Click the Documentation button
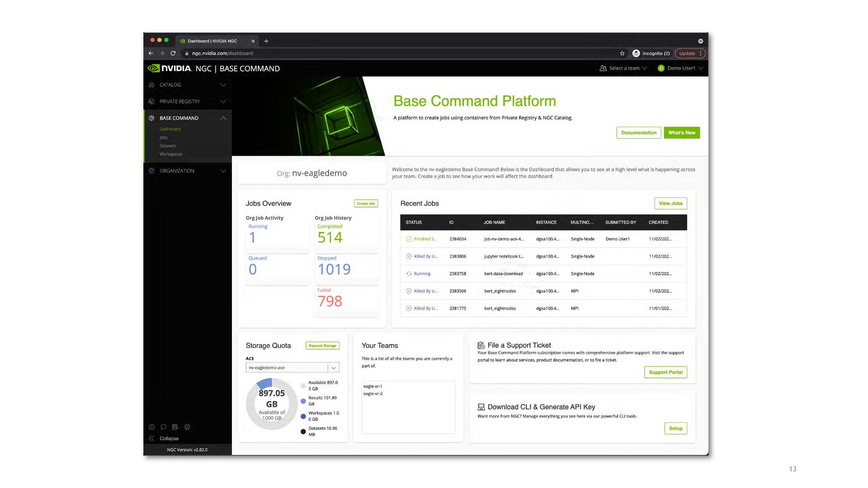The width and height of the screenshot is (868, 488). 639,133
